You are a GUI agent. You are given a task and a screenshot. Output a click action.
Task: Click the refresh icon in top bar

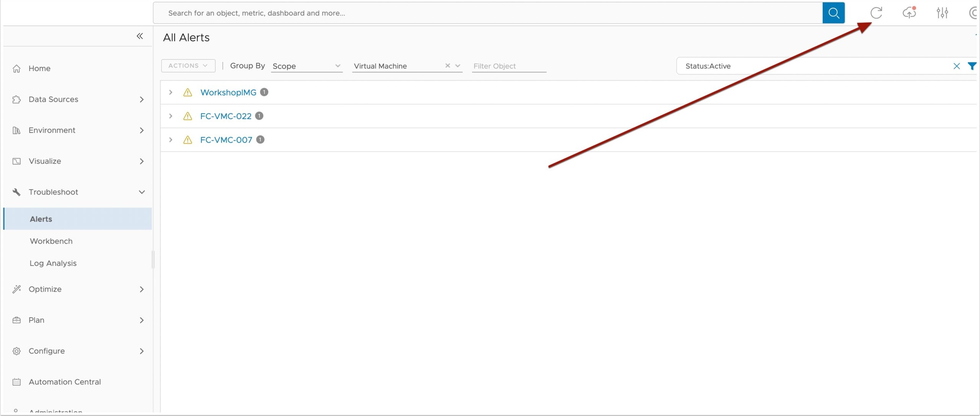(876, 13)
